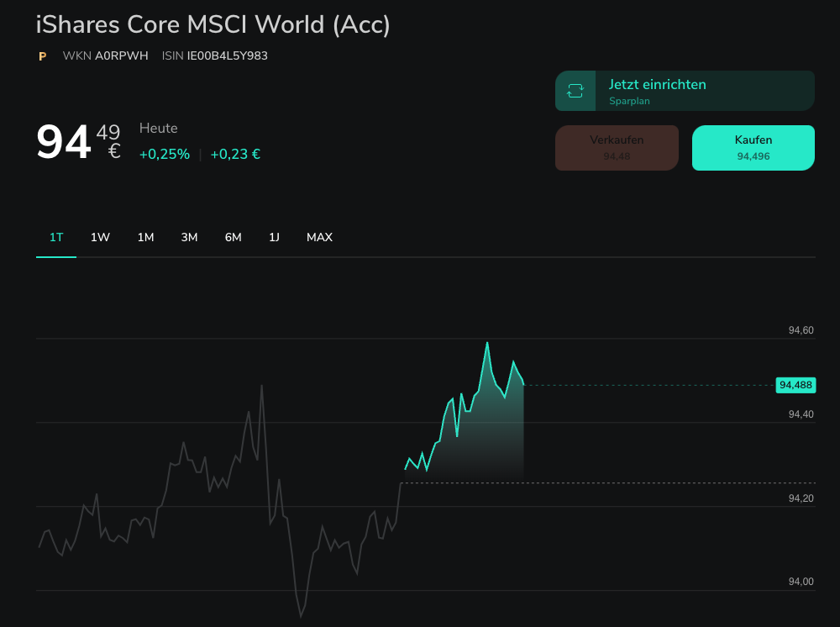
Task: Click the current price label 94,488
Action: point(795,385)
